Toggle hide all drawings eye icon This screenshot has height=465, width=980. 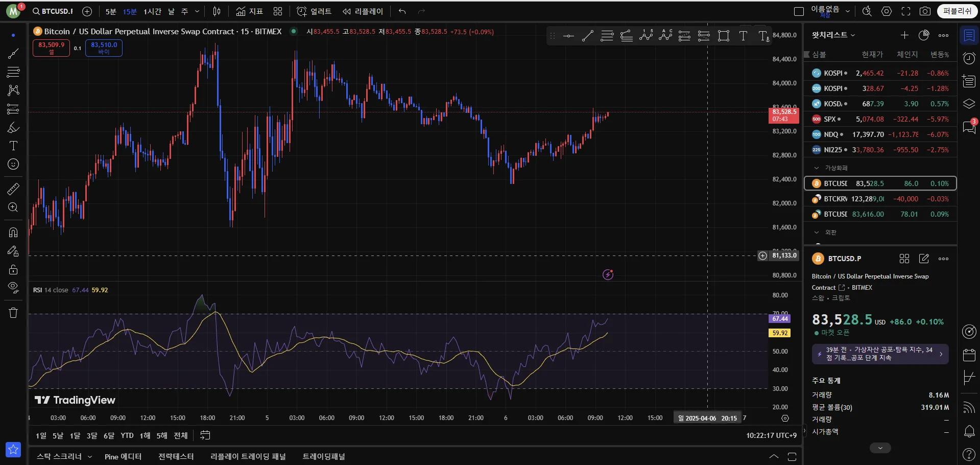tap(13, 287)
